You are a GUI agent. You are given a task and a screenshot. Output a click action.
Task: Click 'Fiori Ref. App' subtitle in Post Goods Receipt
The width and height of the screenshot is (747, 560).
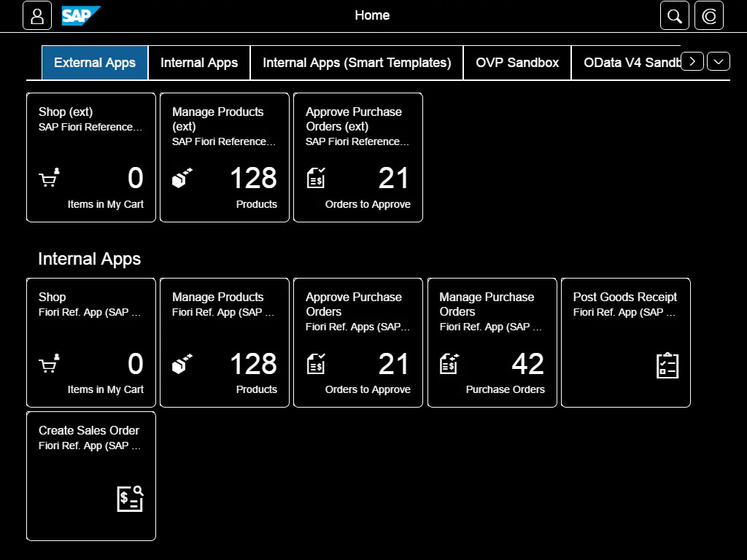point(624,312)
